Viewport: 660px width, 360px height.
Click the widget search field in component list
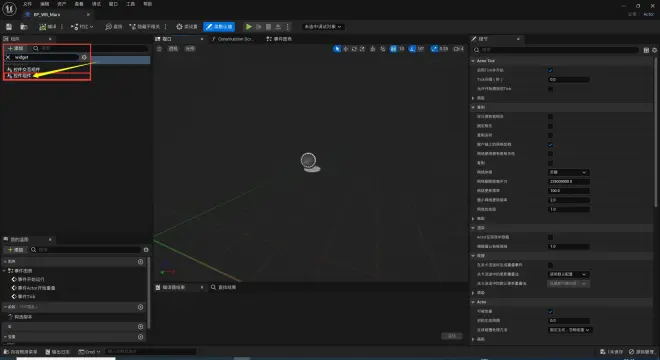(45, 57)
